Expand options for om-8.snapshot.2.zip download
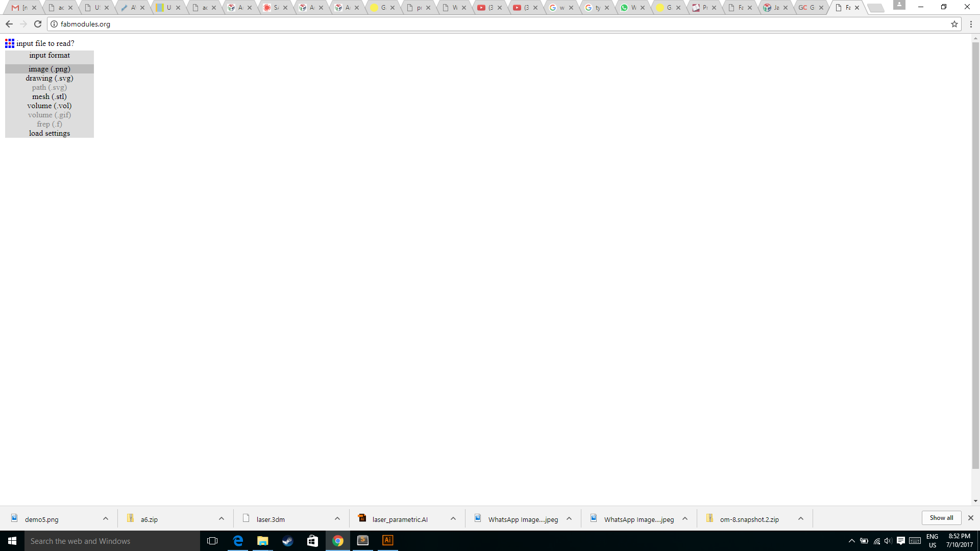 (x=801, y=519)
